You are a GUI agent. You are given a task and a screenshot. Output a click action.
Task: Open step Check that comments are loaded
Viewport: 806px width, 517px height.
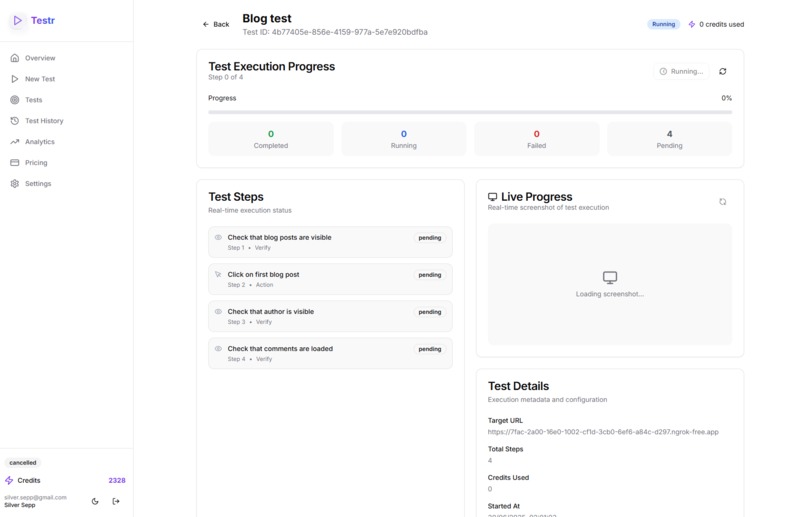pos(330,353)
